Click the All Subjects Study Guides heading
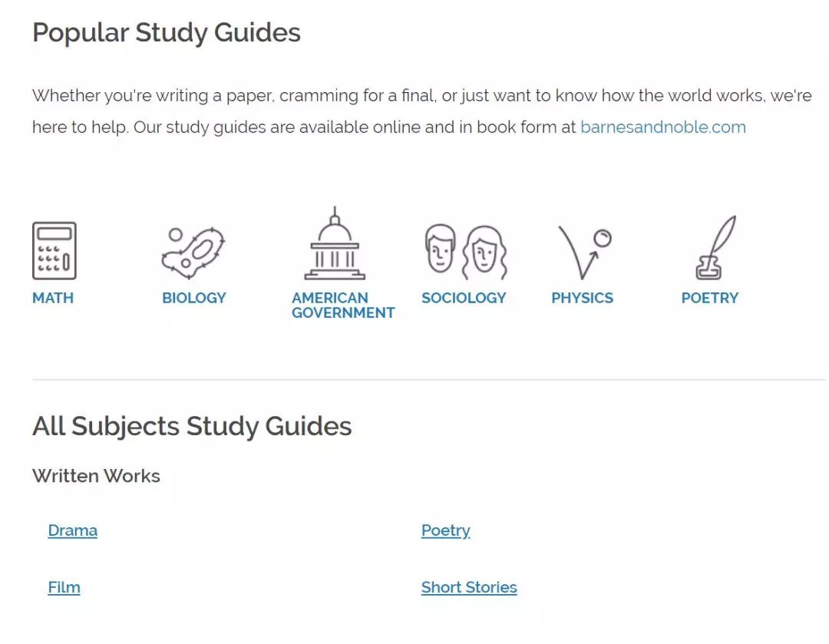Image resolution: width=829 pixels, height=644 pixels. [x=192, y=426]
